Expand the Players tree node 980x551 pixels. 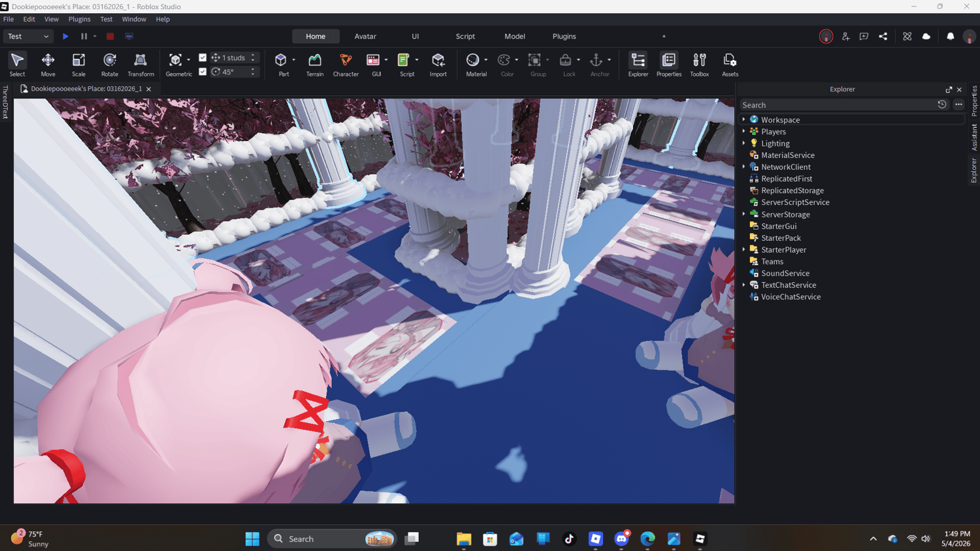point(743,132)
